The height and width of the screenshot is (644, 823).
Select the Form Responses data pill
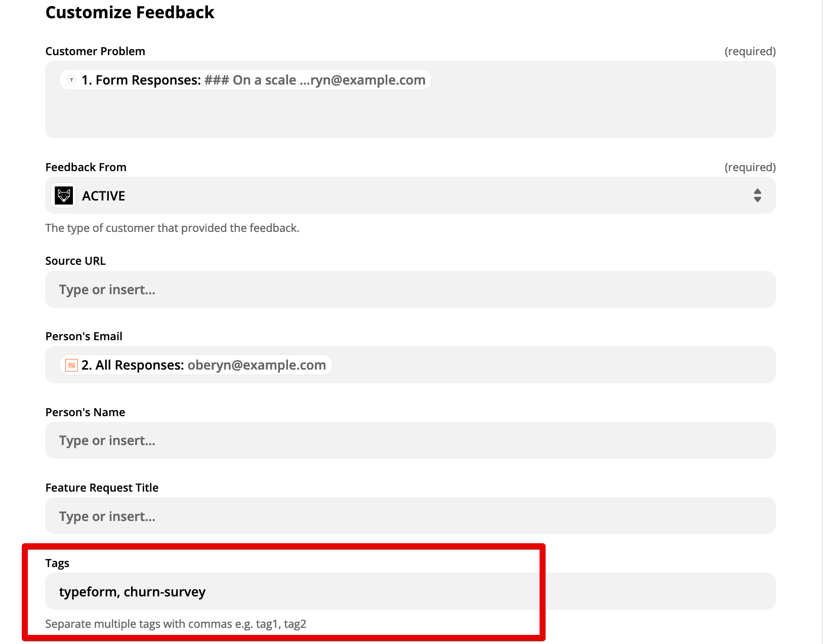[245, 80]
